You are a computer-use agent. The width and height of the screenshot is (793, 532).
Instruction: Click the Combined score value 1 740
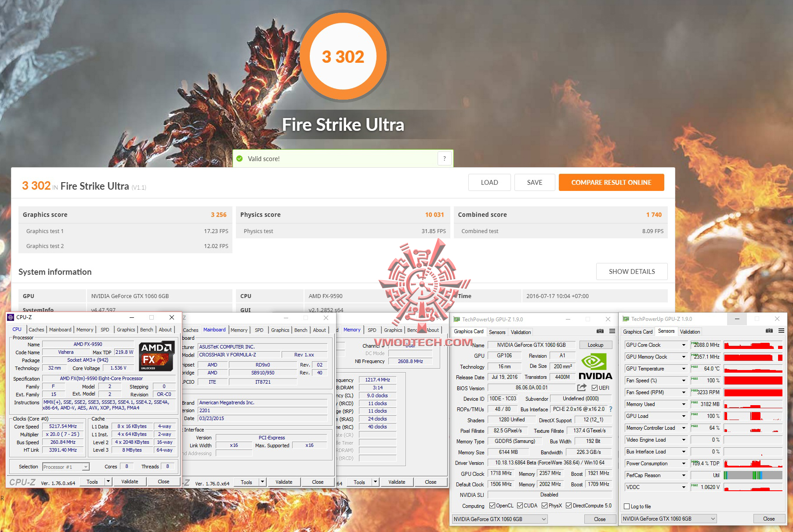(x=654, y=215)
